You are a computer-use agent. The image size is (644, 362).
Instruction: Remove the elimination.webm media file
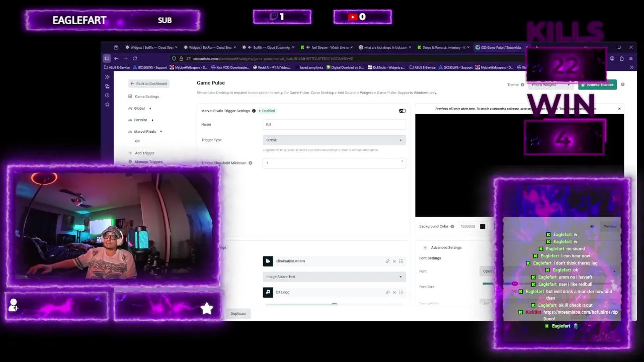pos(394,261)
